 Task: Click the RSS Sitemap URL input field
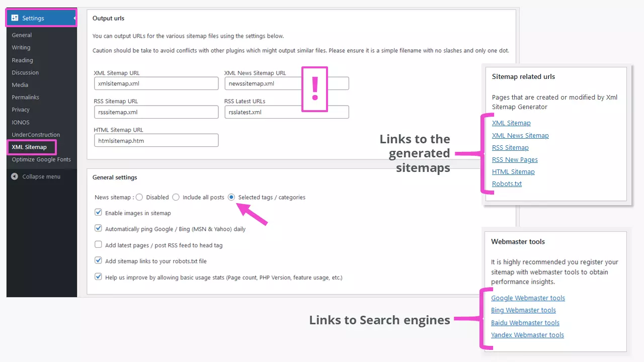(x=156, y=112)
